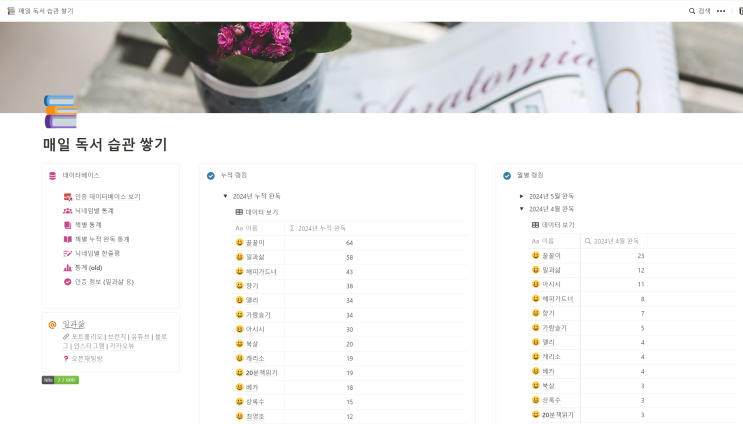Open the 오픈채팅방 link
The width and height of the screenshot is (743, 424).
click(x=87, y=359)
